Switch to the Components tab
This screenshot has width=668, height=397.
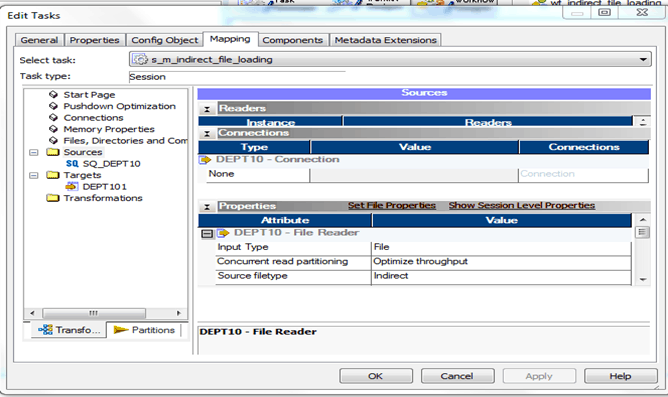click(292, 40)
